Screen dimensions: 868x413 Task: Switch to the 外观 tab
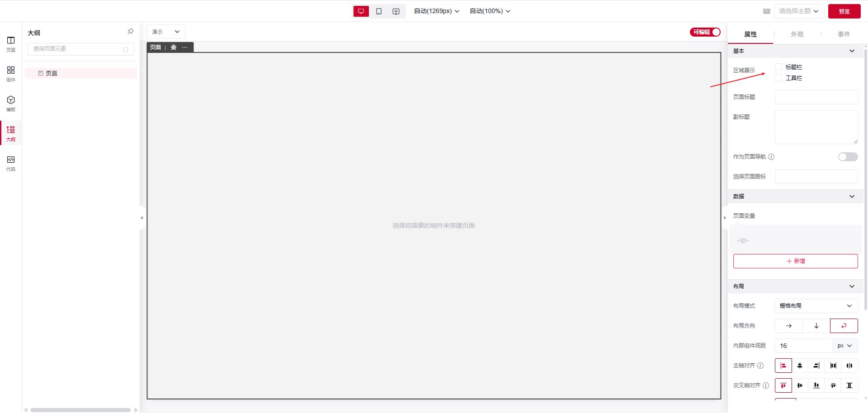(797, 34)
